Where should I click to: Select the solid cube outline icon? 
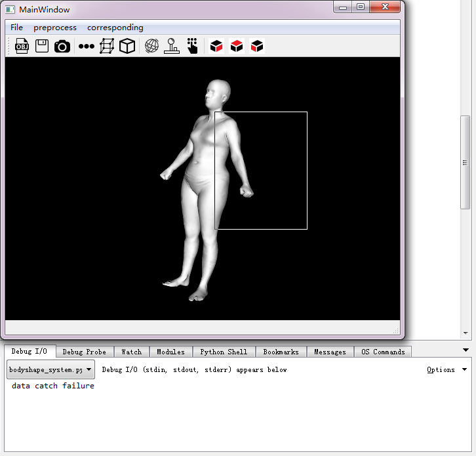[x=127, y=46]
